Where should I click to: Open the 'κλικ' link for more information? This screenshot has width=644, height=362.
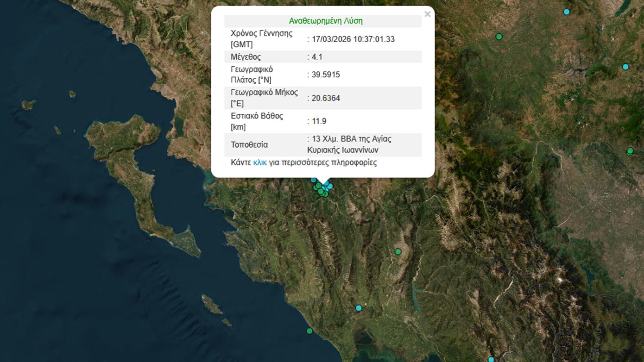pos(260,162)
